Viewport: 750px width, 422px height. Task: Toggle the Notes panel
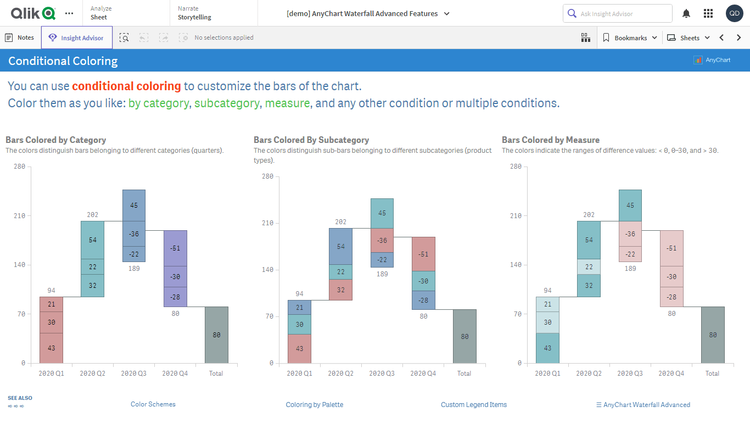tap(20, 37)
